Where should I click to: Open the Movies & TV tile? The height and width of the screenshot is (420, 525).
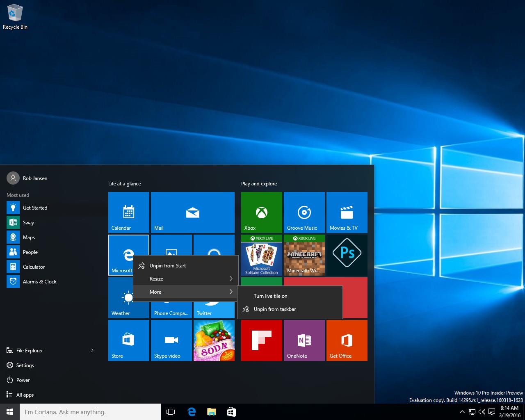click(x=347, y=212)
